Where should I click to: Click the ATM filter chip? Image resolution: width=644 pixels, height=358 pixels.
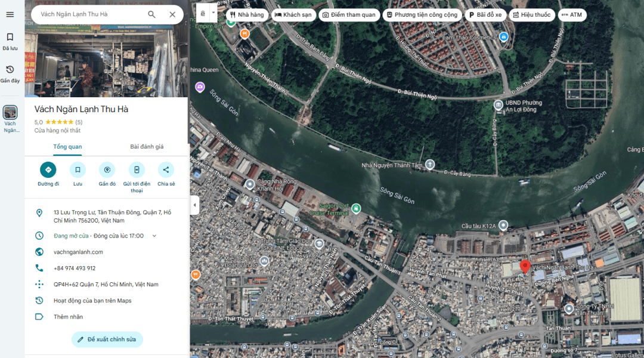[x=572, y=15]
